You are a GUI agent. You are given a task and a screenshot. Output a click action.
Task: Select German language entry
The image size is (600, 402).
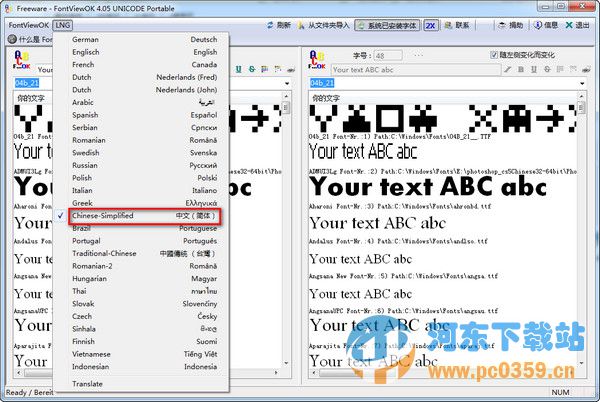[x=145, y=39]
